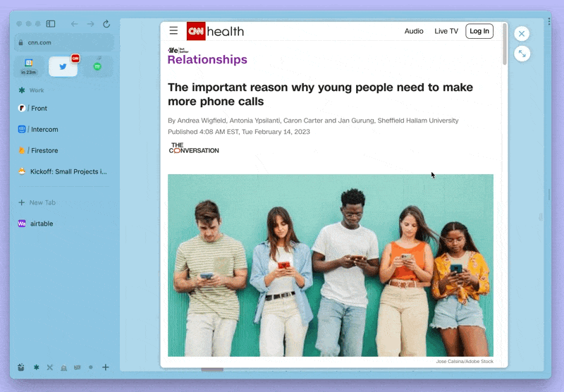Open the Live TV link
The width and height of the screenshot is (564, 392).
446,31
